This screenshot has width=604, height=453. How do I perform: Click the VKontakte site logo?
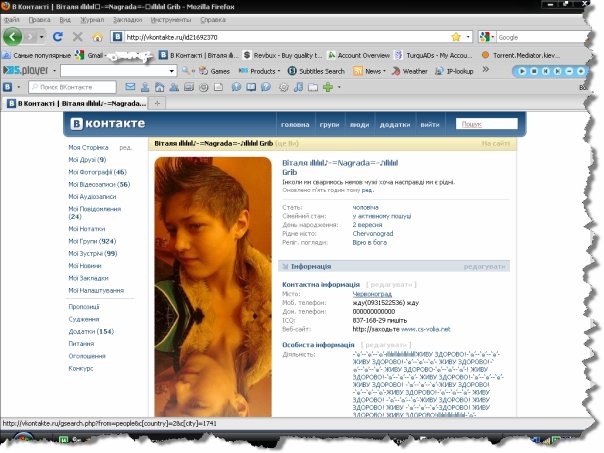[106, 124]
